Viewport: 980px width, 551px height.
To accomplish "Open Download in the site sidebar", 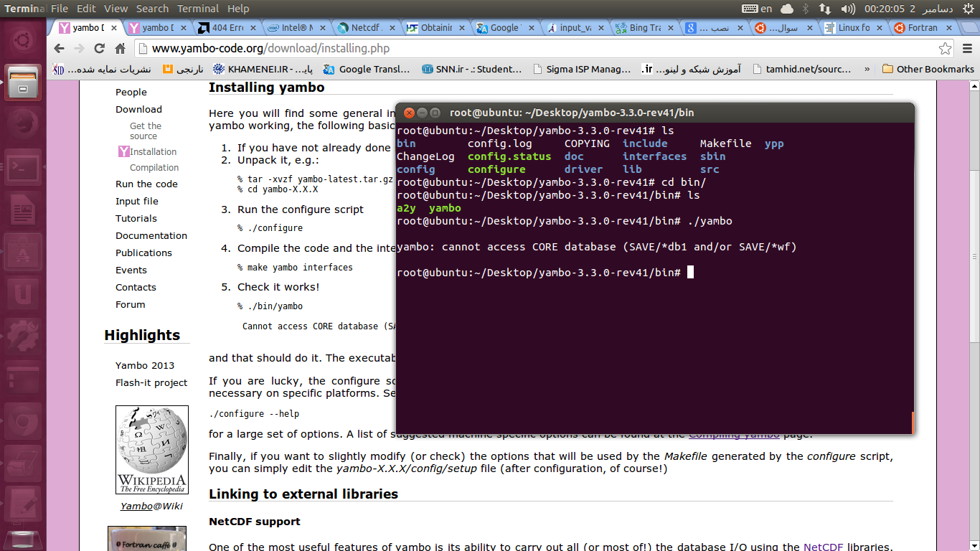I will click(x=138, y=109).
